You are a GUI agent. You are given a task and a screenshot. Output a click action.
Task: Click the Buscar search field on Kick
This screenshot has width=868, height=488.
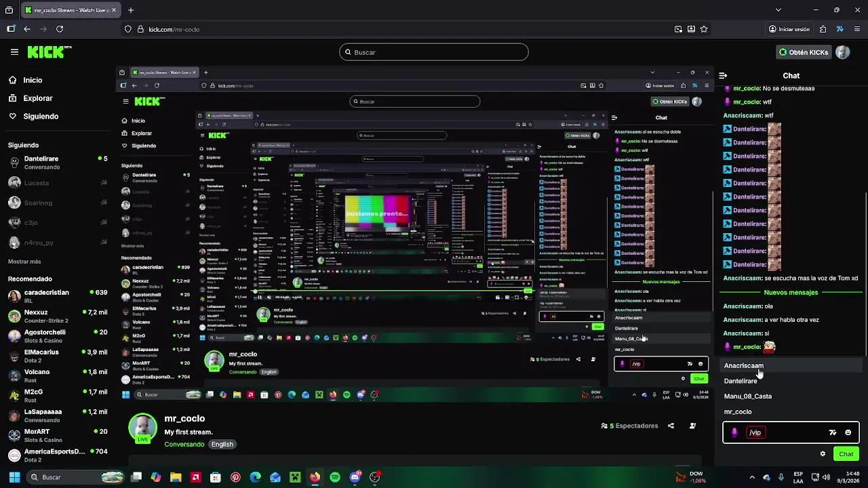[434, 52]
